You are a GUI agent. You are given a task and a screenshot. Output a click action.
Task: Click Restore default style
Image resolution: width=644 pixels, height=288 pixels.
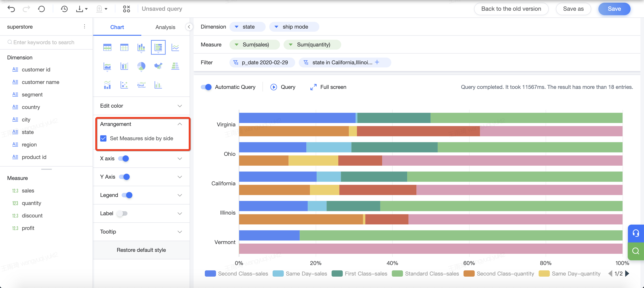coord(141,250)
